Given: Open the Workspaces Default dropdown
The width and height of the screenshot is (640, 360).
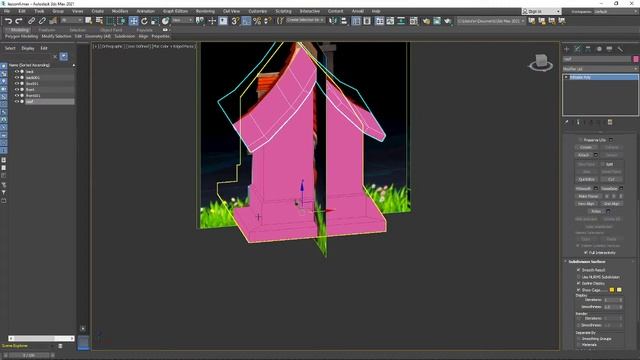Looking at the screenshot, I should (x=616, y=11).
